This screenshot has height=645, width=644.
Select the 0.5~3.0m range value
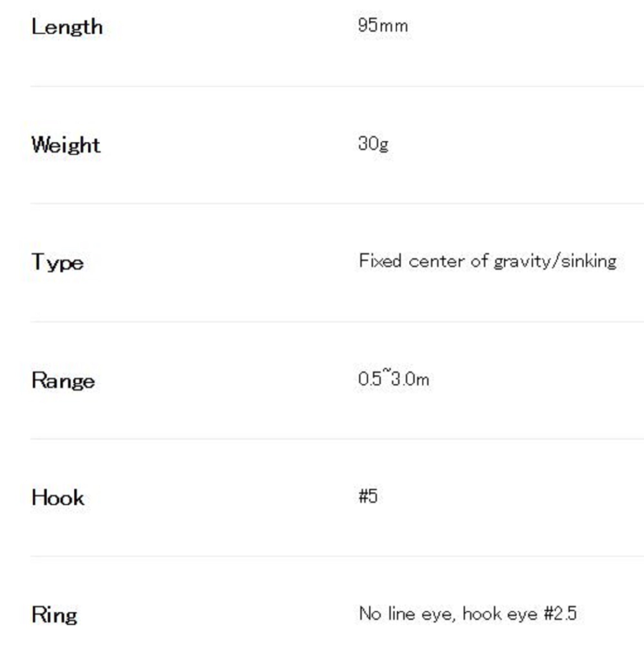394,379
